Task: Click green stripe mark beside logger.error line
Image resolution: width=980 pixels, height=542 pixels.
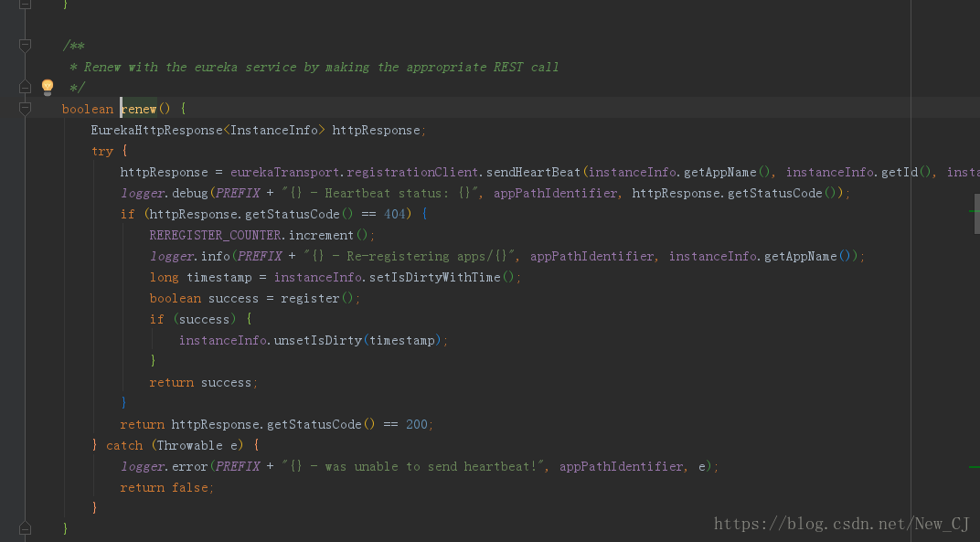Action: click(x=974, y=467)
